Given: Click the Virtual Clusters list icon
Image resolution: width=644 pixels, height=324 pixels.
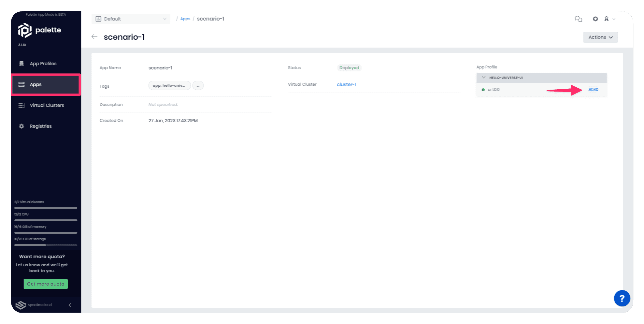Looking at the screenshot, I should (21, 105).
